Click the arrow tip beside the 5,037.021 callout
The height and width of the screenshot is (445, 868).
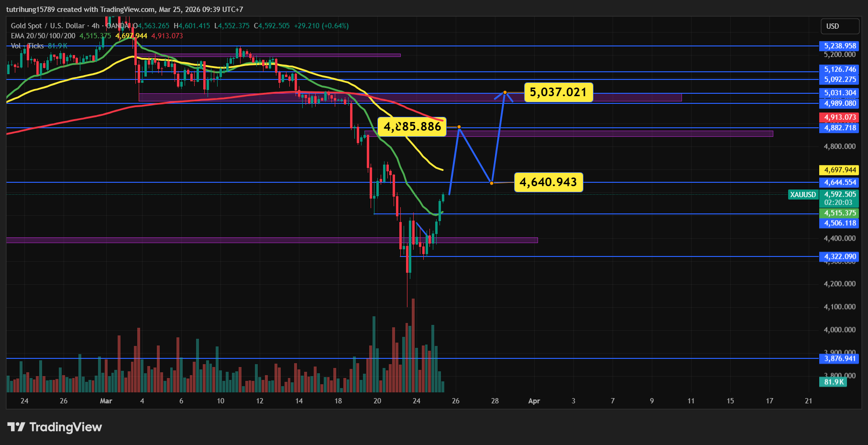(505, 92)
